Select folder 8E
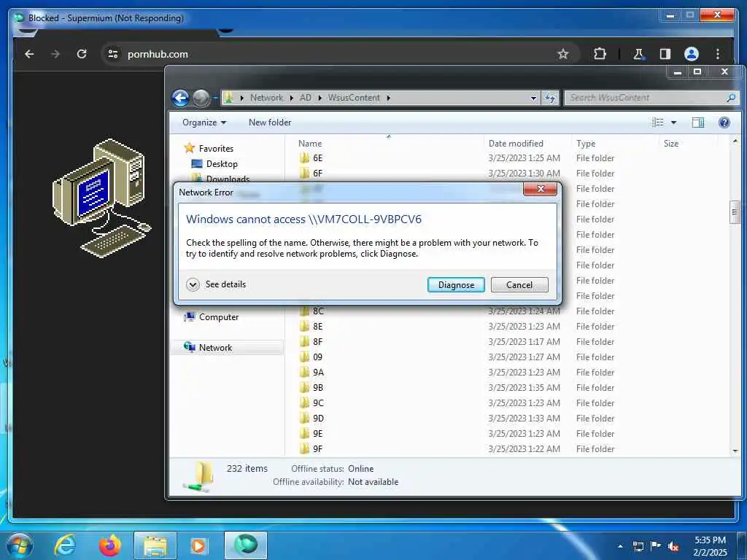 pos(311,327)
